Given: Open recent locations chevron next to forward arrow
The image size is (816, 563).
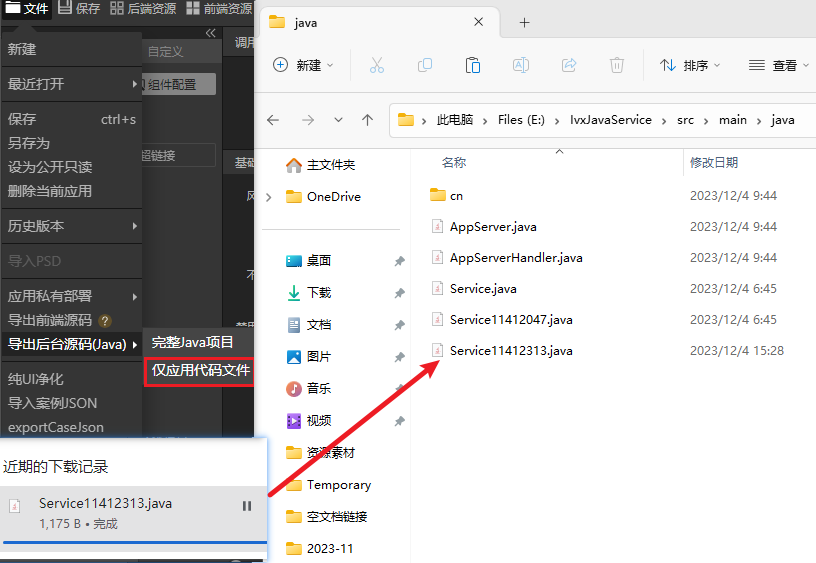Looking at the screenshot, I should tap(338, 120).
